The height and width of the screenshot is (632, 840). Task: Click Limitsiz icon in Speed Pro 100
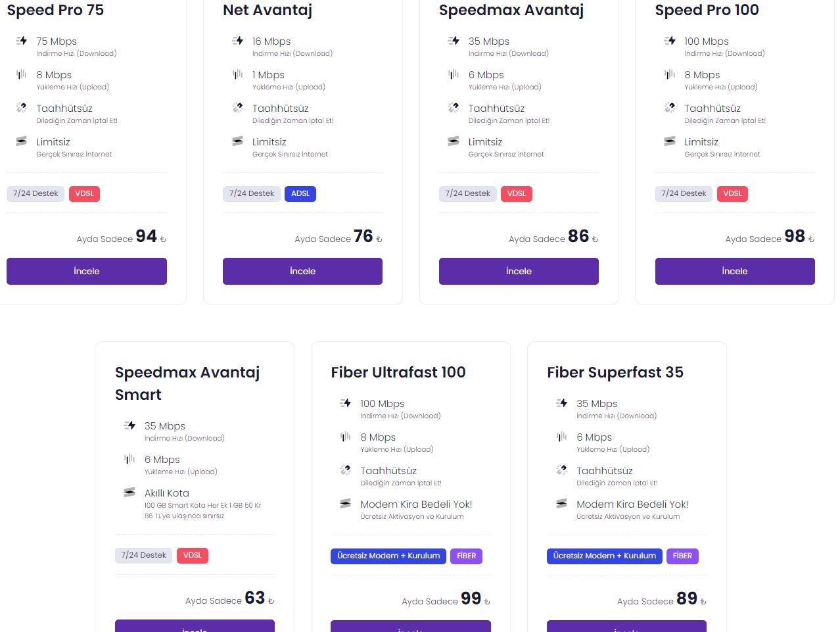click(x=670, y=141)
